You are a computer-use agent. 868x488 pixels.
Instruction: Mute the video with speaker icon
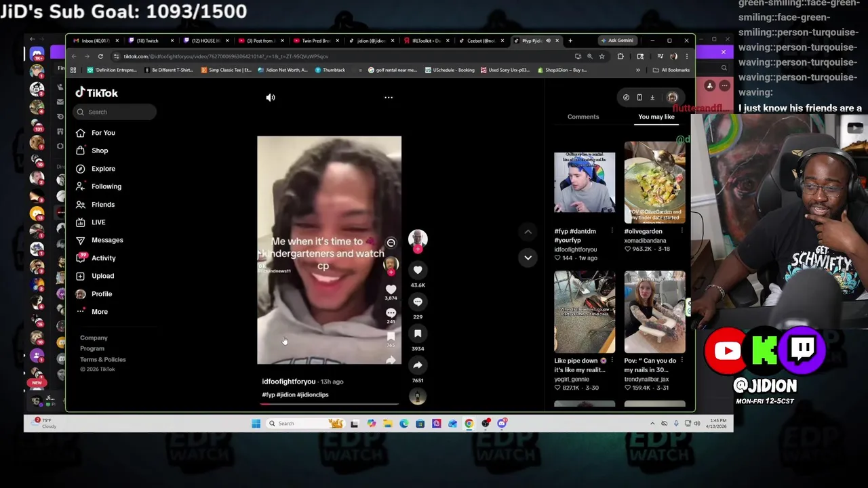pyautogui.click(x=271, y=98)
